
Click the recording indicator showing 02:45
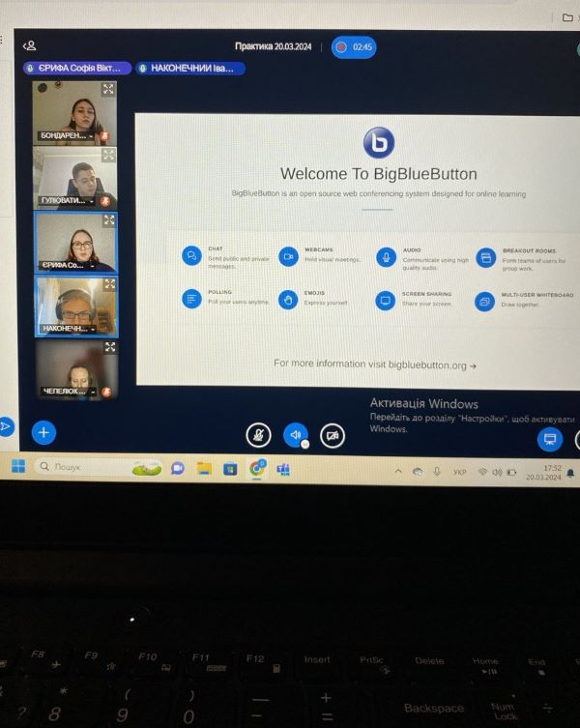[x=354, y=47]
